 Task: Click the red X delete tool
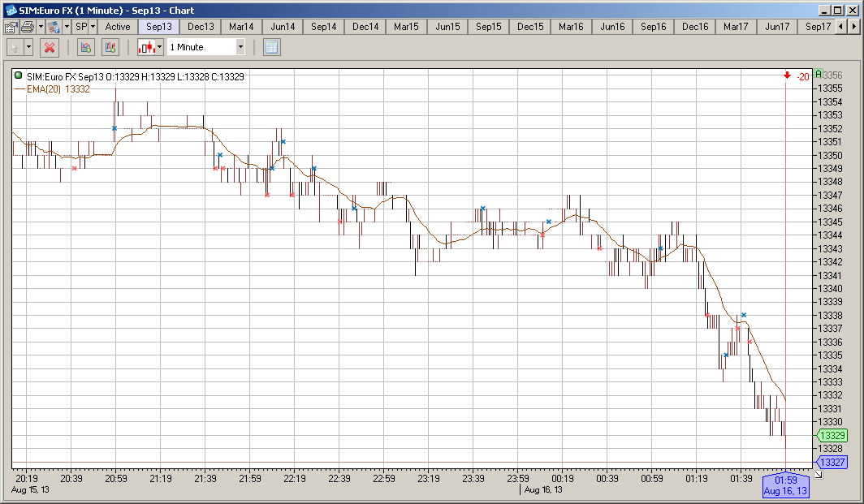(50, 47)
